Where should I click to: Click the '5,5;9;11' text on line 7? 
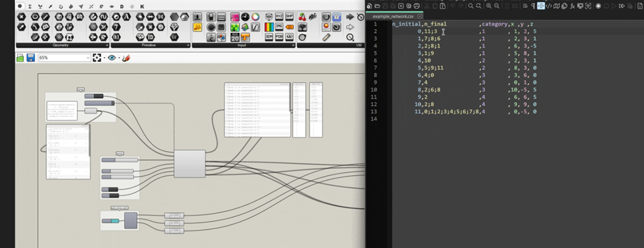pyautogui.click(x=430, y=68)
